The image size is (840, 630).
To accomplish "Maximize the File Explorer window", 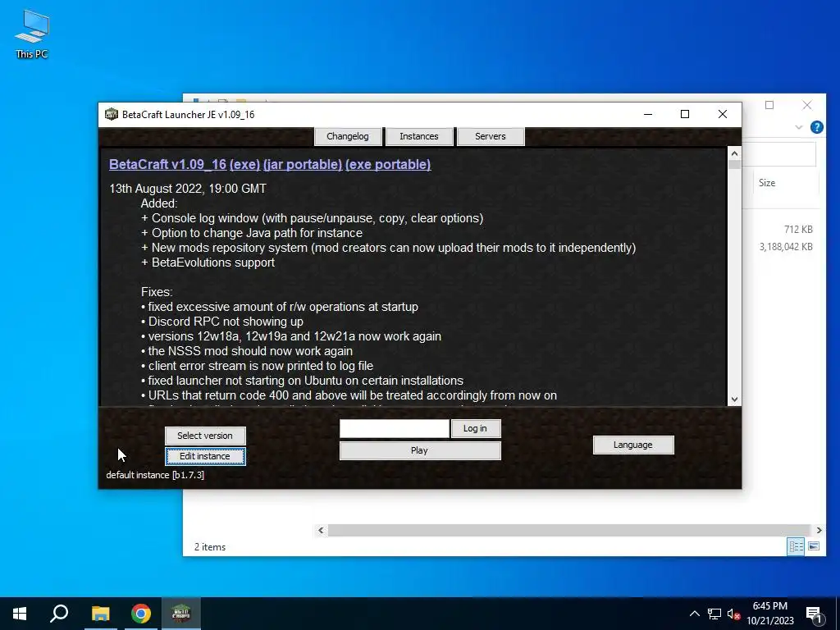I will (769, 105).
